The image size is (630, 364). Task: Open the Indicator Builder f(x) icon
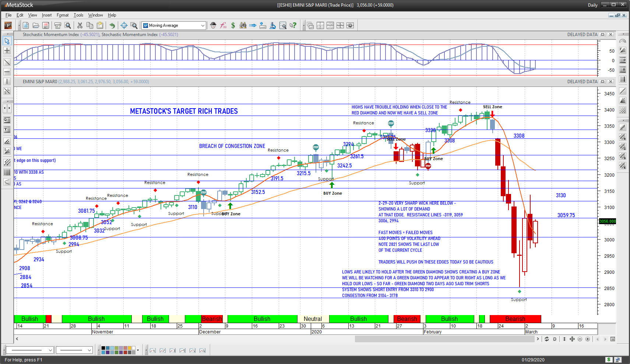click(223, 25)
